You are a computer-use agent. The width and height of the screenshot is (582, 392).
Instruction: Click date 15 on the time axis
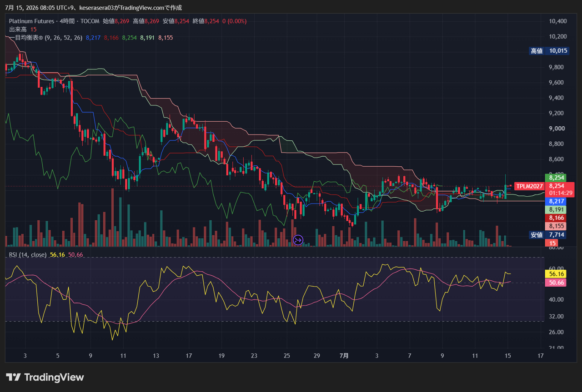coord(508,356)
